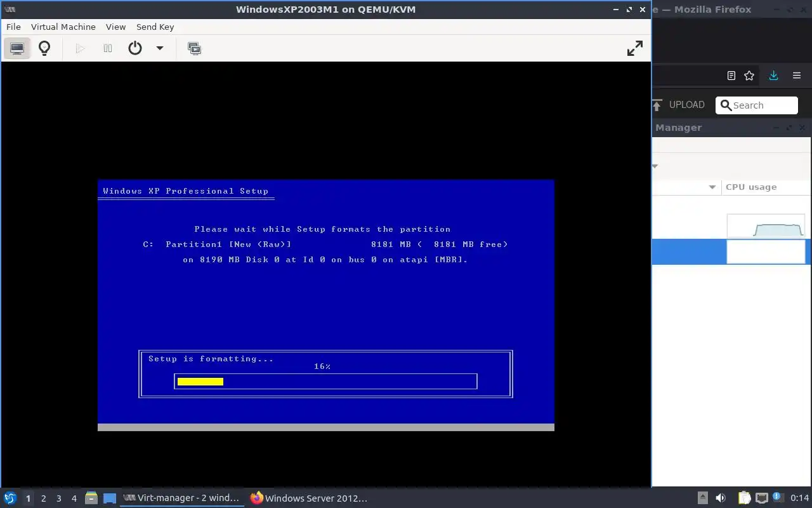812x508 pixels.
Task: Open Firefox downloads panel
Action: [x=773, y=76]
